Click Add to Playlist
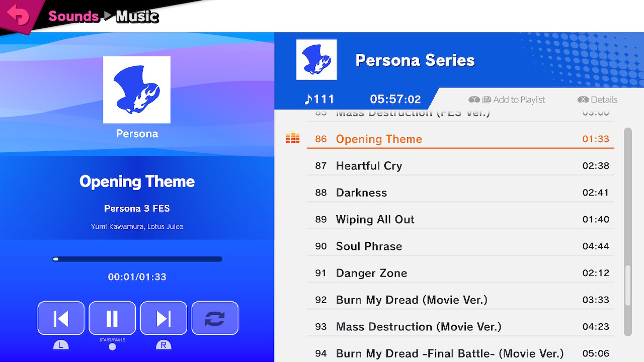Image resolution: width=644 pixels, height=362 pixels. point(507,100)
